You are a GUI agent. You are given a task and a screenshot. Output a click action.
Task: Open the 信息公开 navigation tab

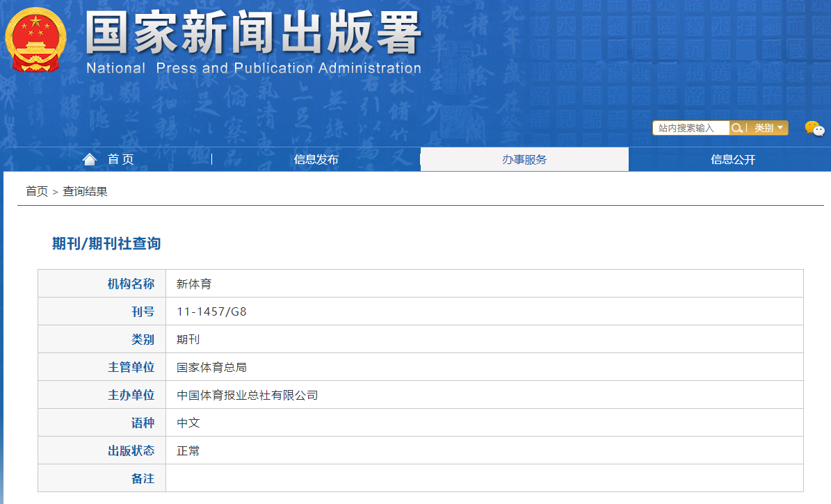(x=733, y=159)
